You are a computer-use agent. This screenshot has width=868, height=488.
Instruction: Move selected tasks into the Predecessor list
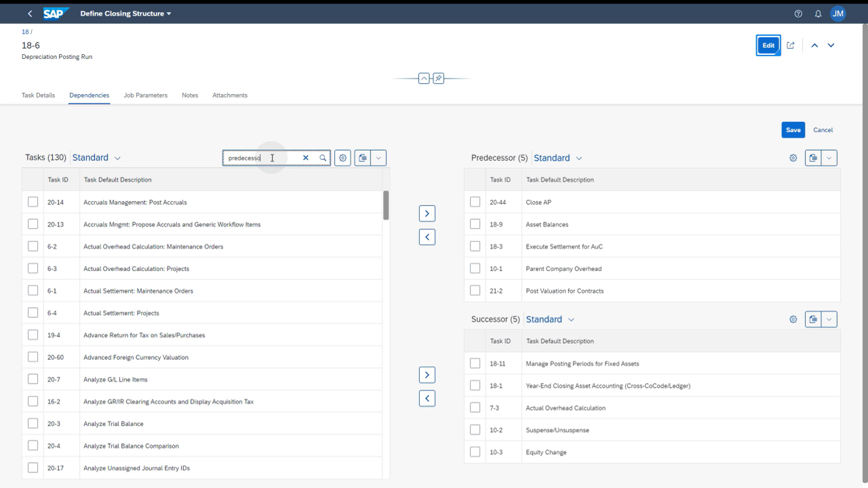click(427, 213)
